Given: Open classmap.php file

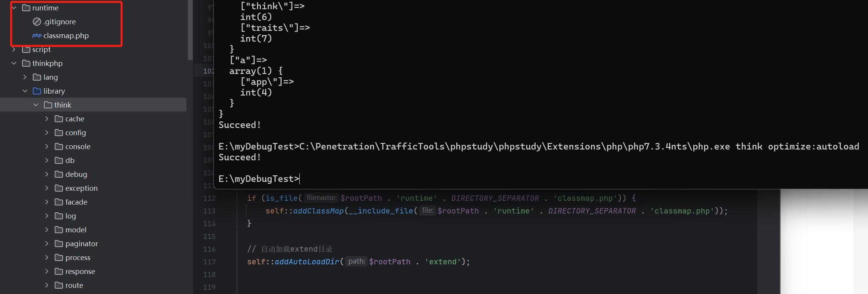Looking at the screenshot, I should [x=66, y=35].
